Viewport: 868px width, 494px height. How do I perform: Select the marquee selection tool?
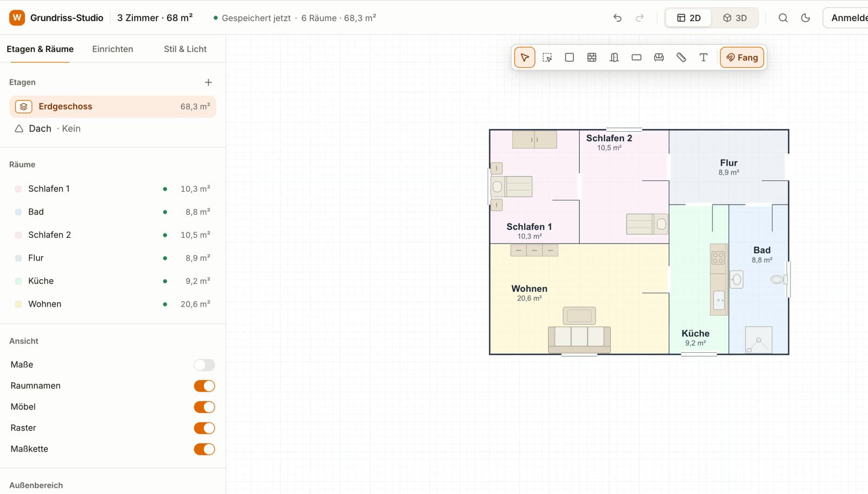click(547, 58)
